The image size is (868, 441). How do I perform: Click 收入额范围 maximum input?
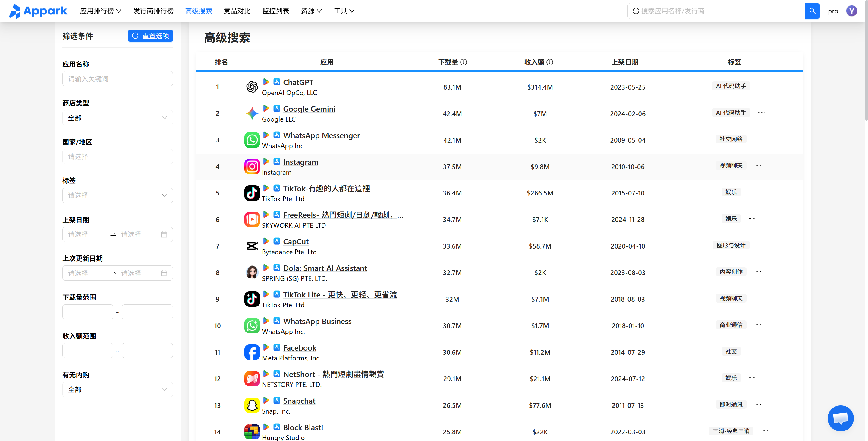(x=147, y=351)
